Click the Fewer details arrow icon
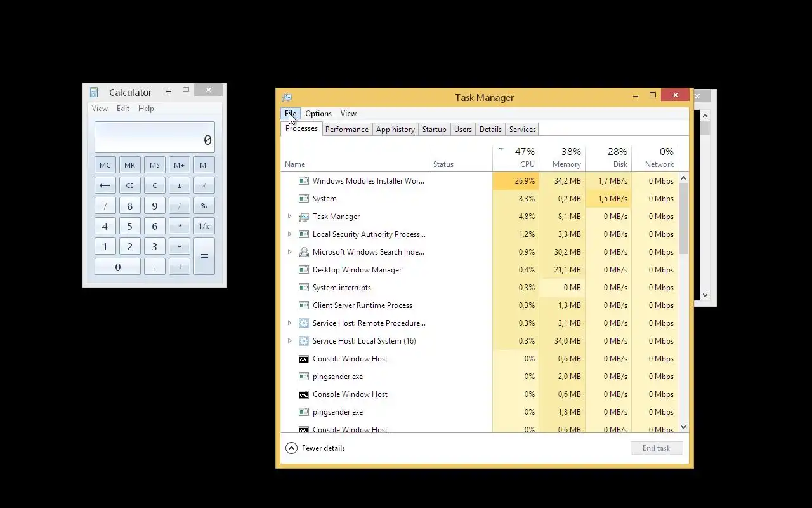This screenshot has width=812, height=508. pos(291,448)
